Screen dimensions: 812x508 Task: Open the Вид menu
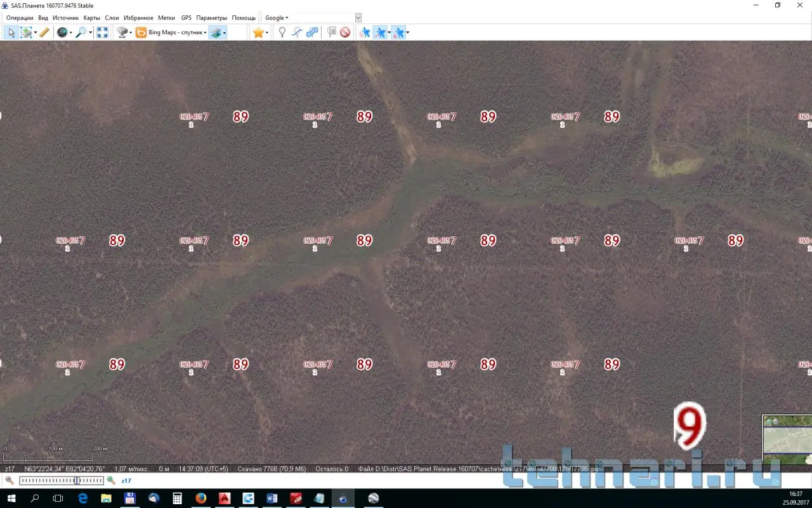(43, 18)
